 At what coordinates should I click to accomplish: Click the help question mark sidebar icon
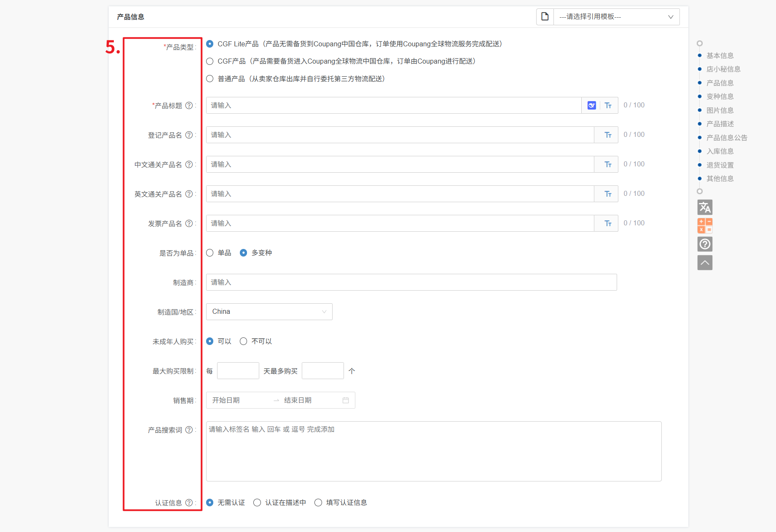[705, 244]
